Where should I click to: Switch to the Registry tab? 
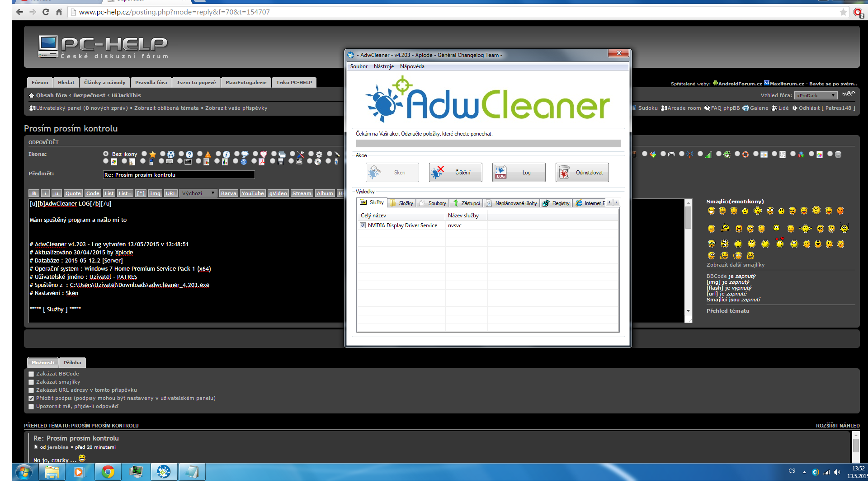pyautogui.click(x=556, y=203)
